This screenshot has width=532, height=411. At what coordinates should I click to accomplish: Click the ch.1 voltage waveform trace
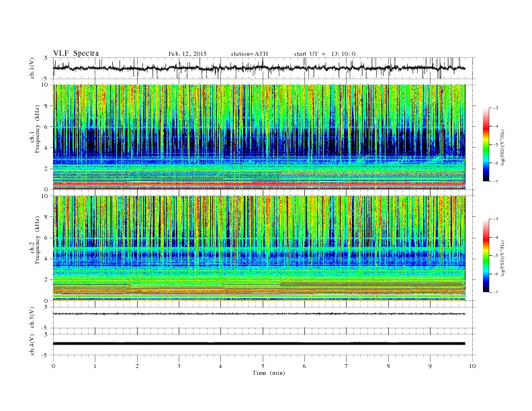259,68
